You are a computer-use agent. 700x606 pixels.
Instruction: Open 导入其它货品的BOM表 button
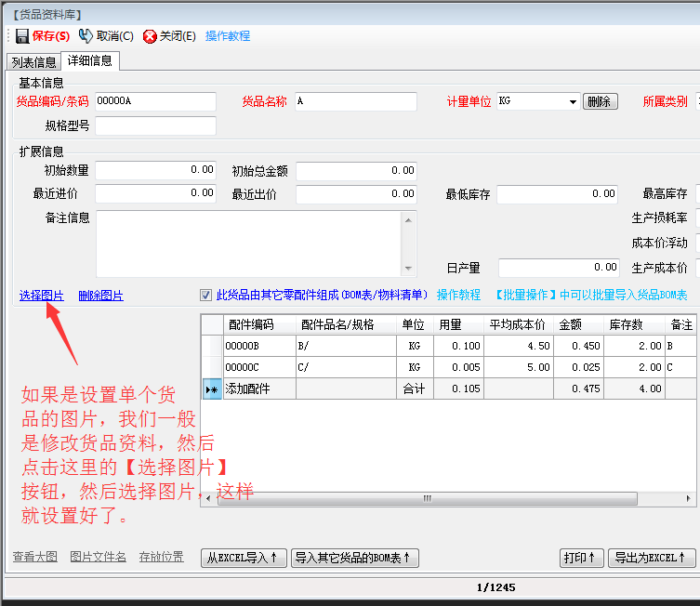355,558
